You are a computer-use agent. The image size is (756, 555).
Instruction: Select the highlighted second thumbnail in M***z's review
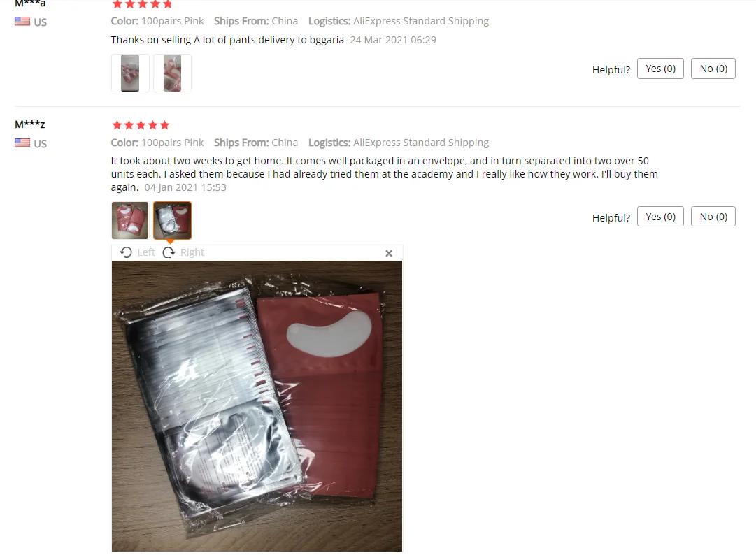(x=172, y=221)
